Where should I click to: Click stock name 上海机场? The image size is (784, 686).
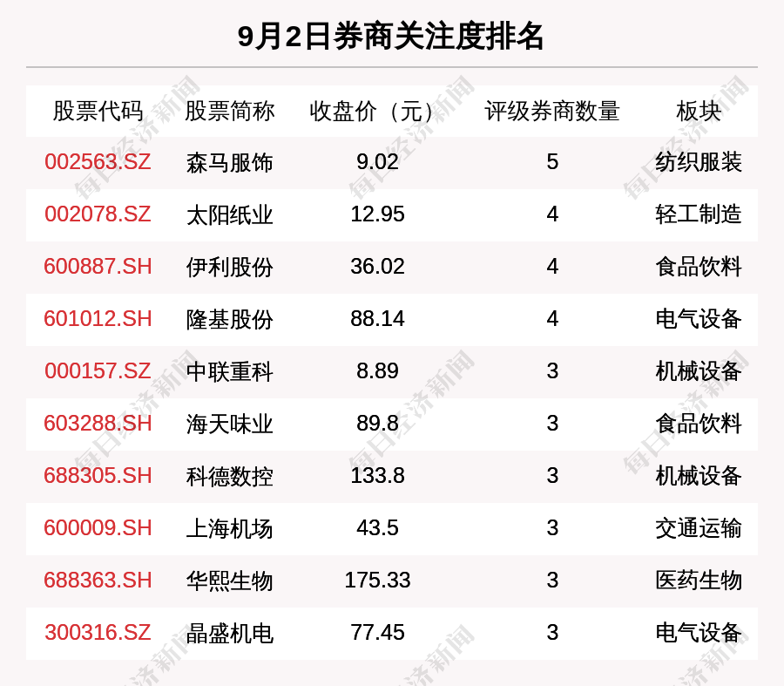[229, 529]
